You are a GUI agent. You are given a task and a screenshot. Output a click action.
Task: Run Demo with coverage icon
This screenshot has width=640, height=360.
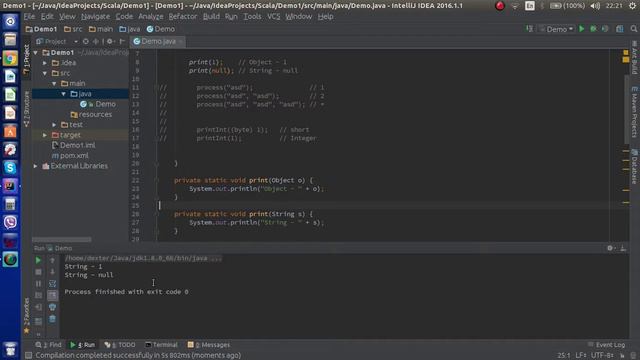[x=605, y=29]
